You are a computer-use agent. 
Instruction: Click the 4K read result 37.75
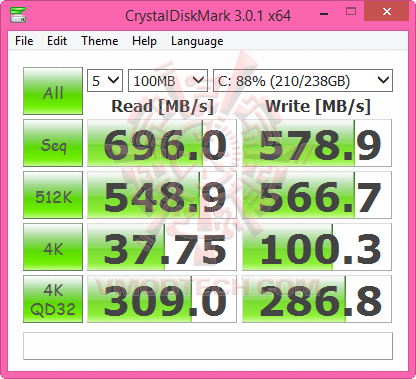click(162, 247)
